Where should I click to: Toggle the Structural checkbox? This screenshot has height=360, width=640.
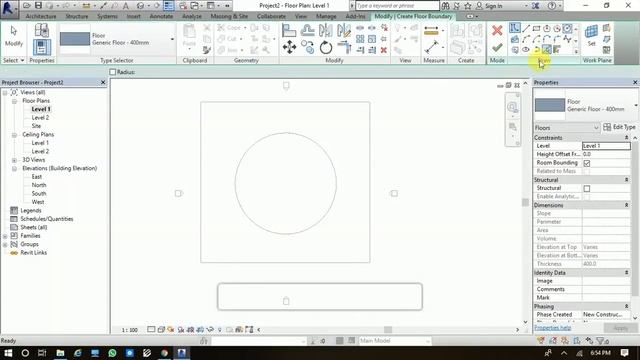coord(587,189)
